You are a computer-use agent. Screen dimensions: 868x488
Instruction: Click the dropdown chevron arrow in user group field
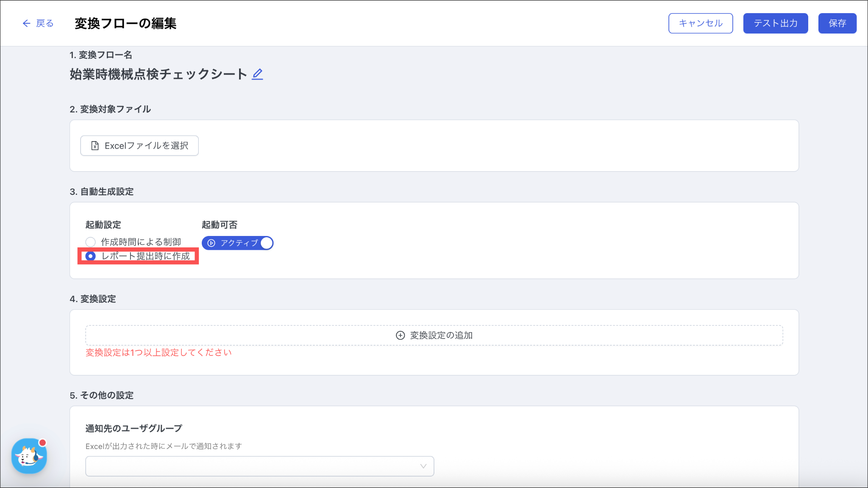click(423, 466)
